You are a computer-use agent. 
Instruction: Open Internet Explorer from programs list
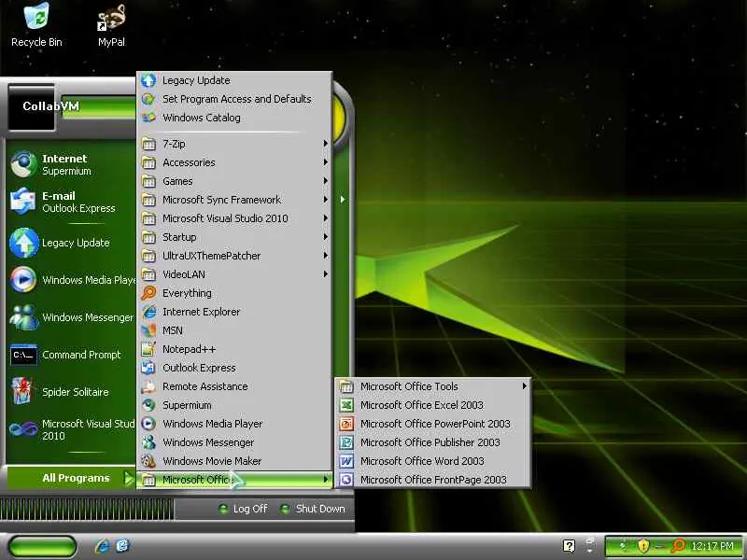234,312
